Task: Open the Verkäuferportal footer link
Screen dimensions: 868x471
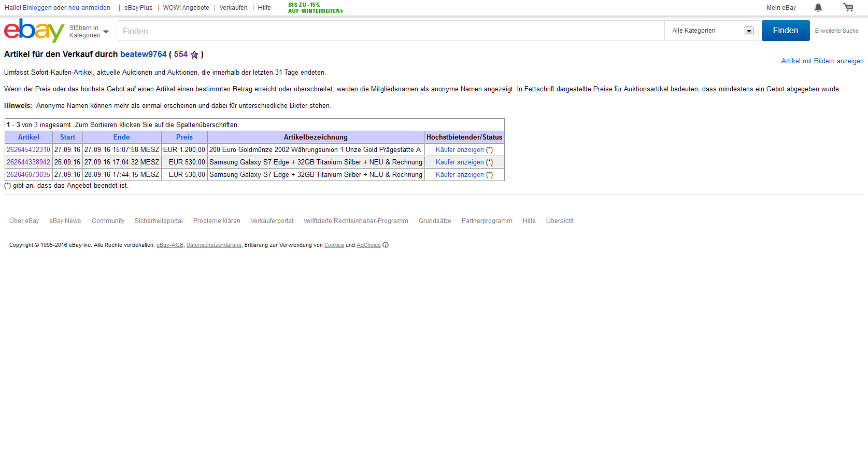Action: 272,221
